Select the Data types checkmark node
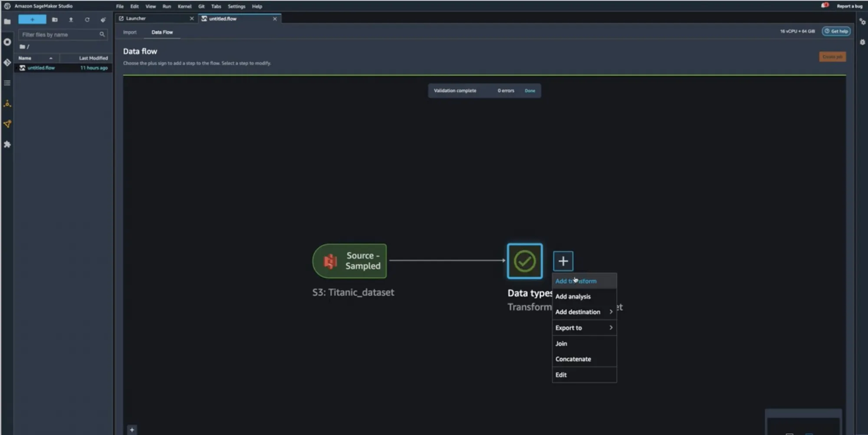Screen dimensions: 868x435 click(x=524, y=261)
